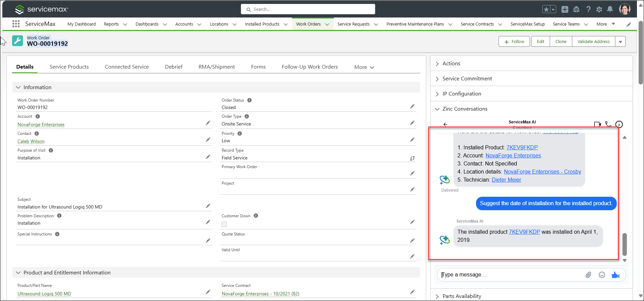Open the NovaForge Enterprises account link

coord(41,124)
